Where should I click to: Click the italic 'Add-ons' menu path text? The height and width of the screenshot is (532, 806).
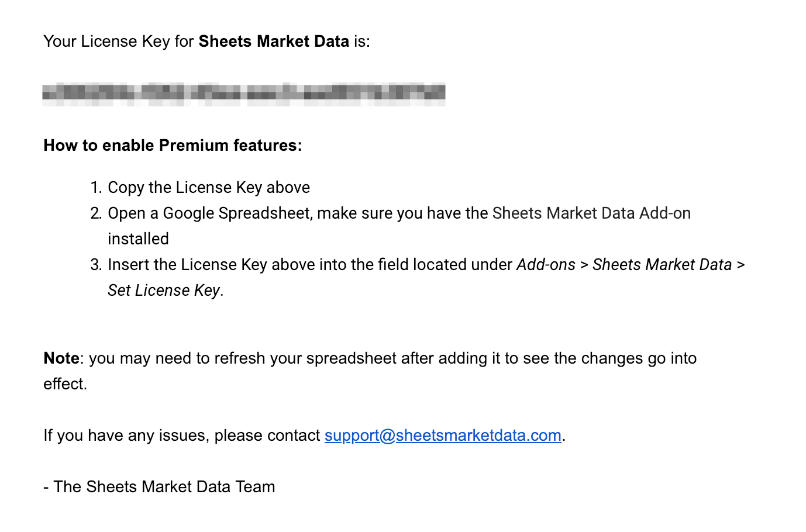546,265
